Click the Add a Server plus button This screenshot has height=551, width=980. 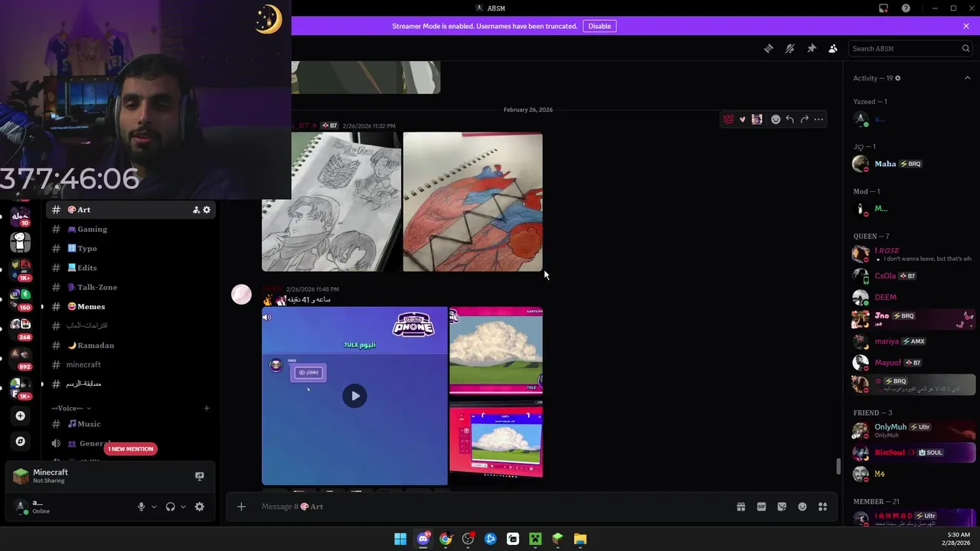click(21, 416)
